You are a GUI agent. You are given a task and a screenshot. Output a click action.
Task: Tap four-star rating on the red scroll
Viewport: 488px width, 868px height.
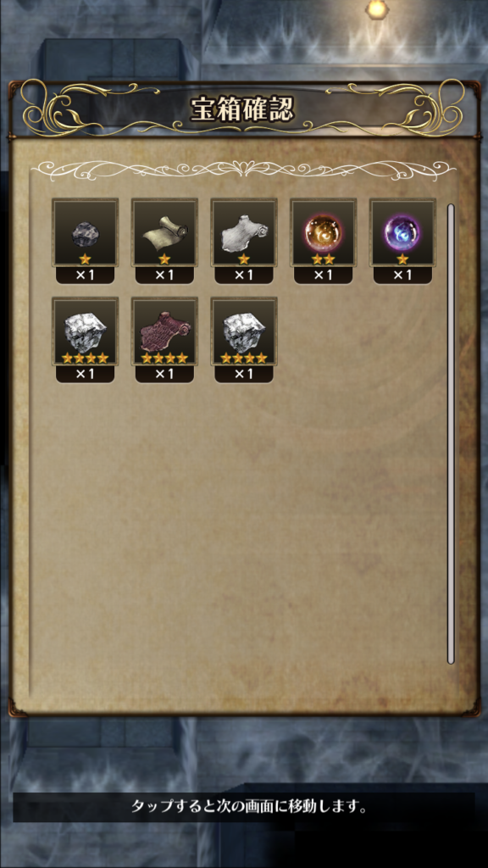tap(164, 359)
